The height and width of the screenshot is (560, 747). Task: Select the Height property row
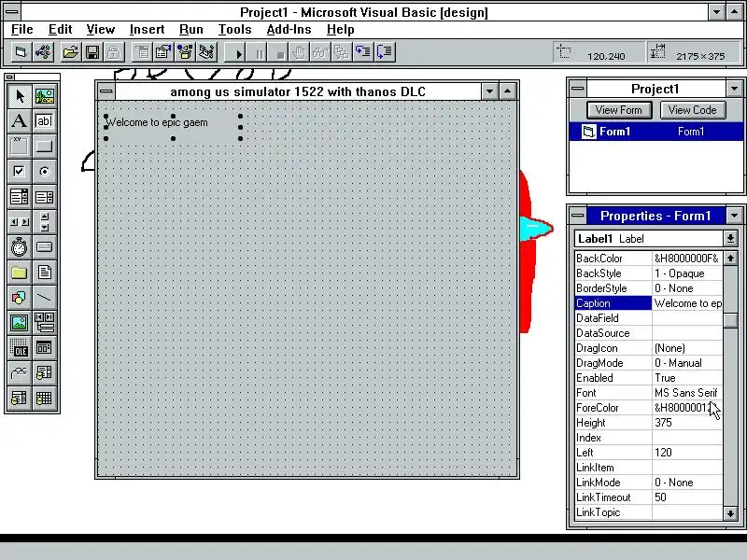pos(648,423)
